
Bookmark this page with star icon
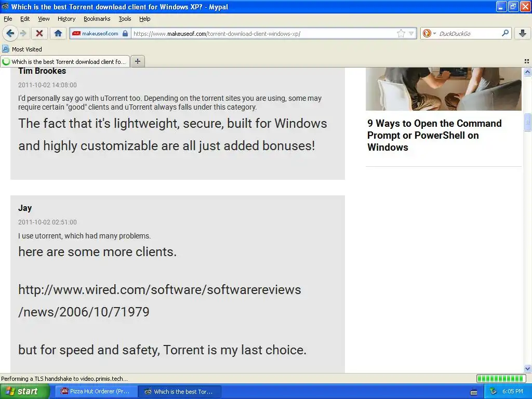point(401,33)
